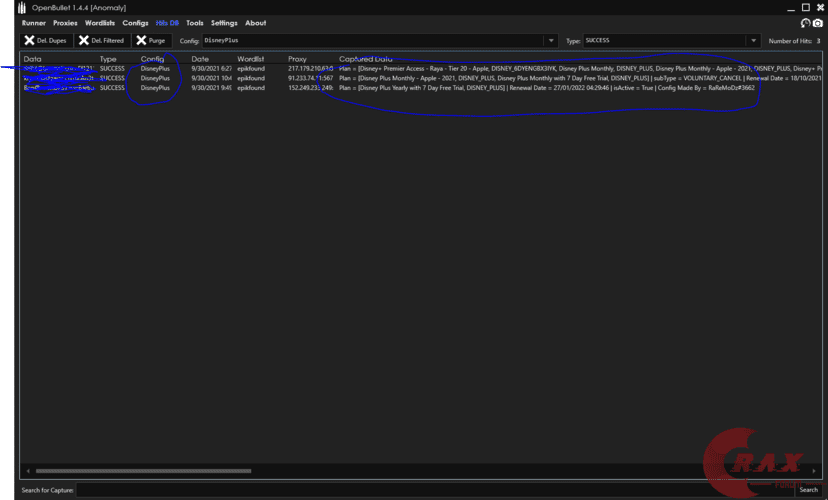Click captured data with subType VOLUNTARY_CANCEL
The width and height of the screenshot is (828, 500).
(x=580, y=78)
